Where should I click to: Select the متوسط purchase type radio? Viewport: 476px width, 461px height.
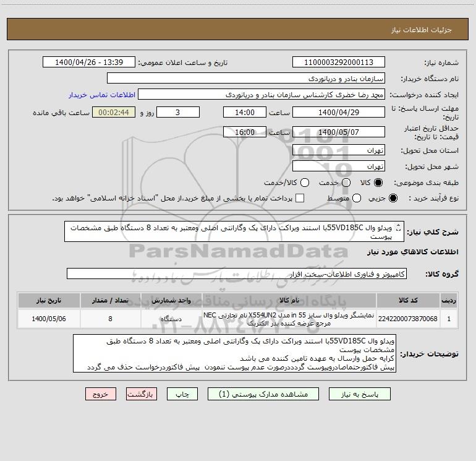pyautogui.click(x=357, y=198)
